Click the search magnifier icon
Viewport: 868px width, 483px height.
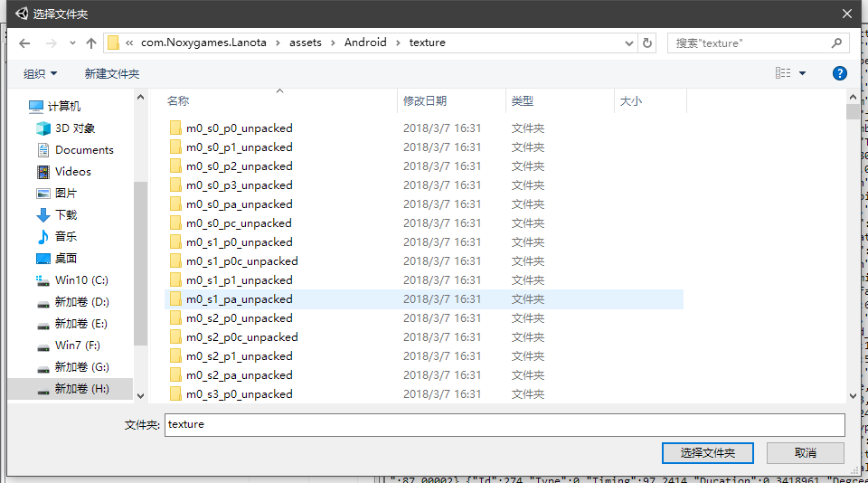pos(836,43)
